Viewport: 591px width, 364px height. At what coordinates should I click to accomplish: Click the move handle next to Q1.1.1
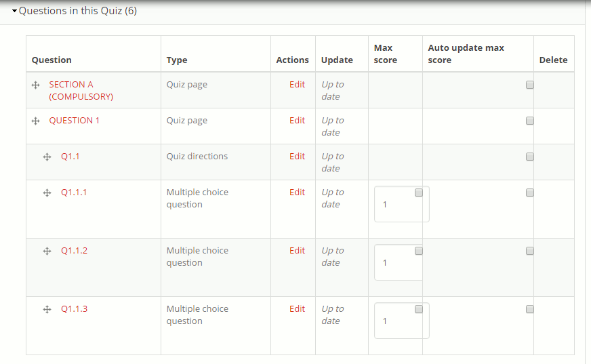47,193
